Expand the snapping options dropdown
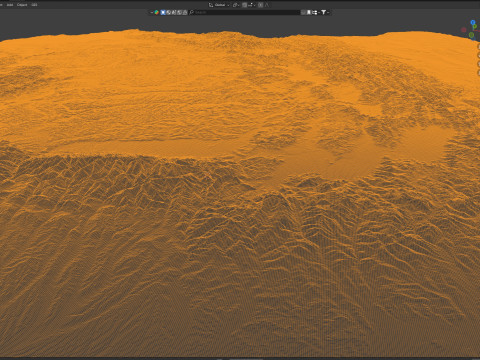Viewport: 480px width, 360px height. coord(251,5)
